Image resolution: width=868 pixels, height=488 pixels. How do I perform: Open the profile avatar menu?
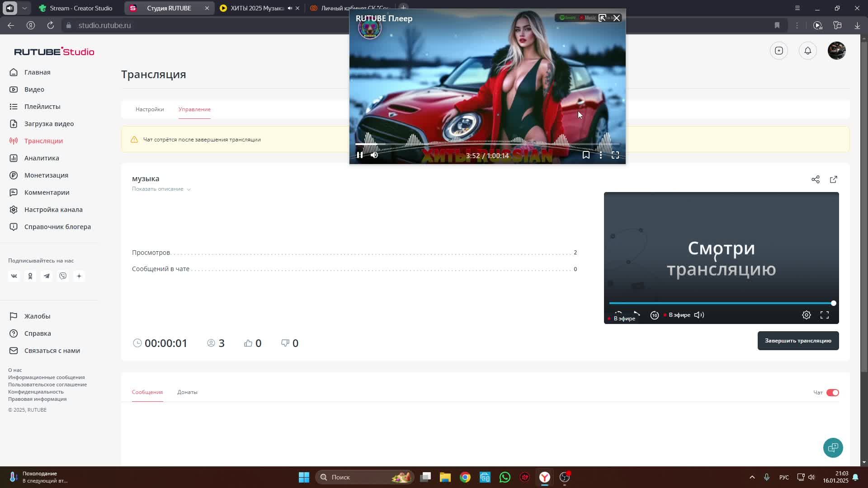click(837, 51)
